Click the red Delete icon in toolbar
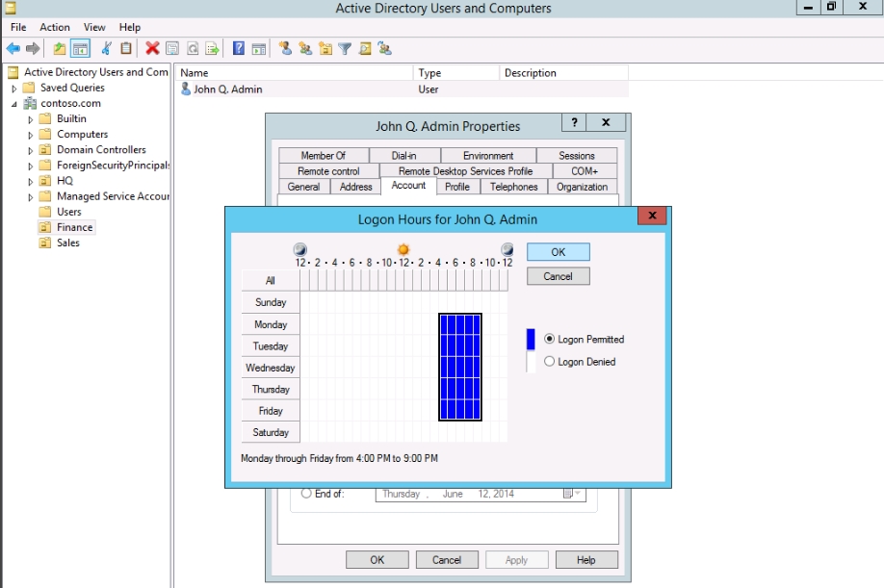Image resolution: width=884 pixels, height=588 pixels. 152,48
